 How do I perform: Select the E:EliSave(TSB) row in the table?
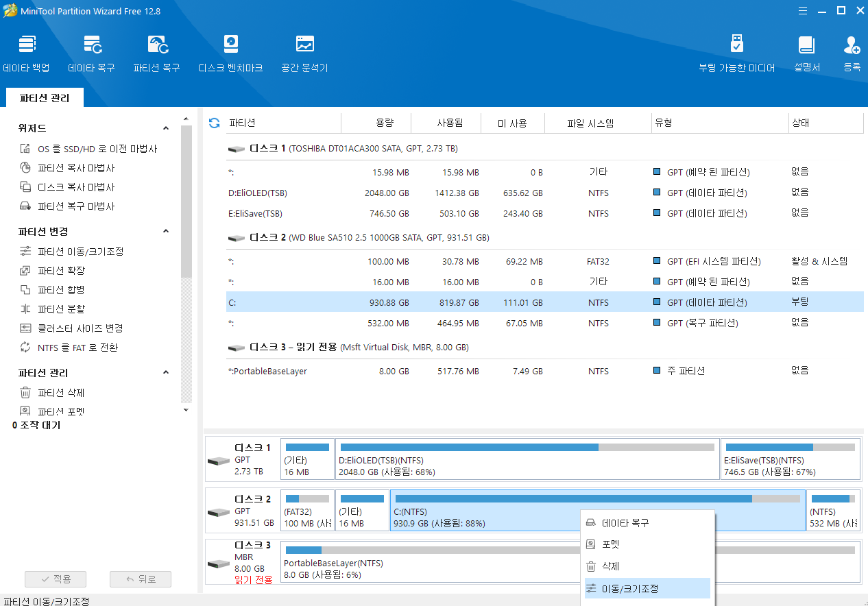click(x=544, y=213)
